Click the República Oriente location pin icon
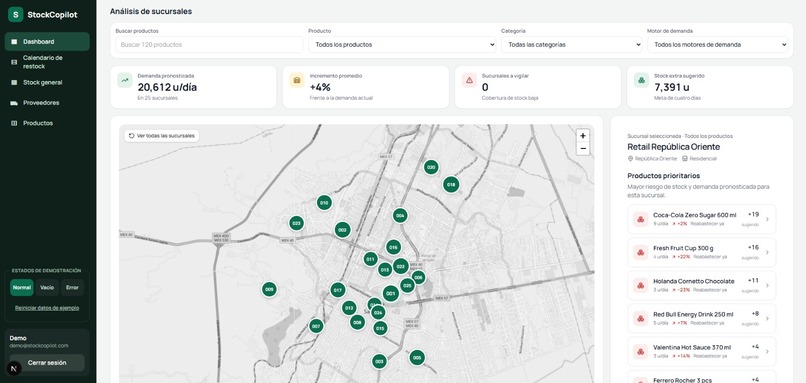806x383 pixels. click(630, 159)
